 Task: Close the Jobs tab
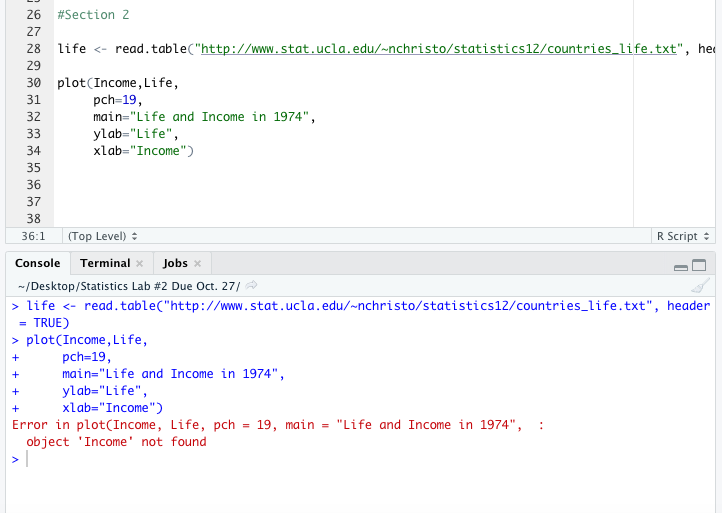pyautogui.click(x=197, y=263)
